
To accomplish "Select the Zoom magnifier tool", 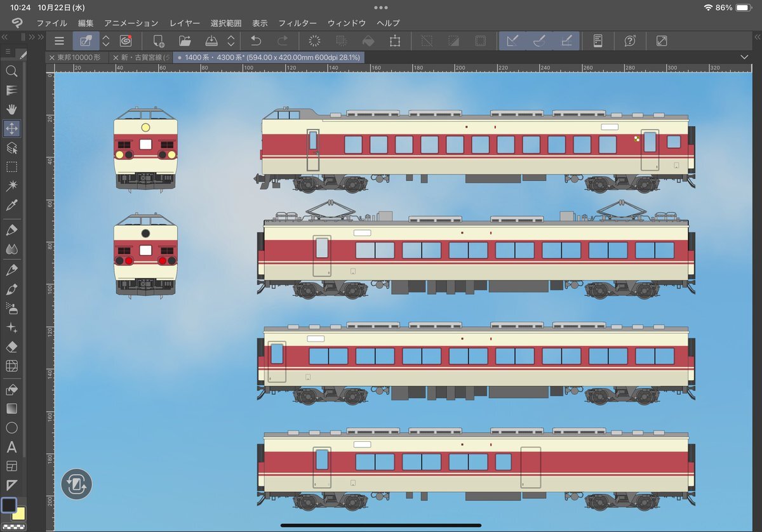I will click(11, 71).
